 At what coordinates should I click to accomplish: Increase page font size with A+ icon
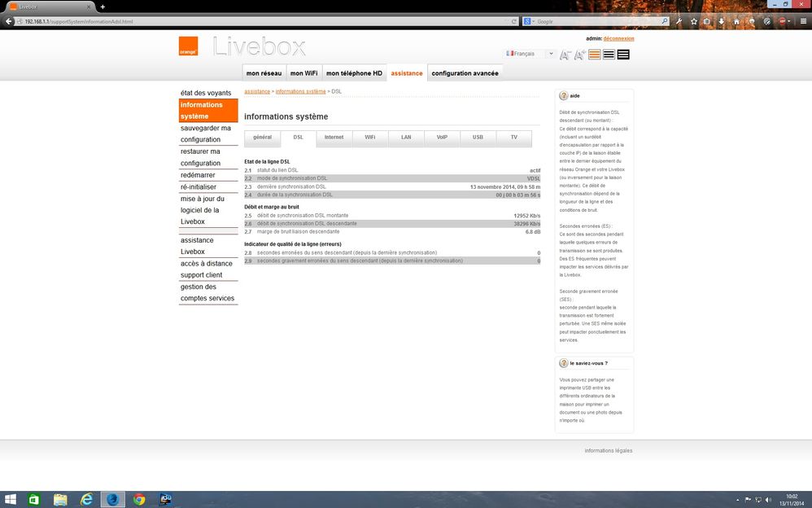point(579,55)
